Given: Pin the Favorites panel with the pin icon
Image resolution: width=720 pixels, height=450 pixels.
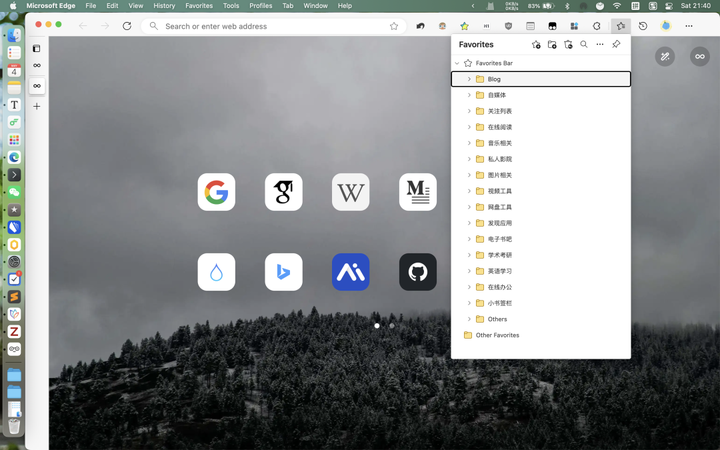Looking at the screenshot, I should 616,45.
